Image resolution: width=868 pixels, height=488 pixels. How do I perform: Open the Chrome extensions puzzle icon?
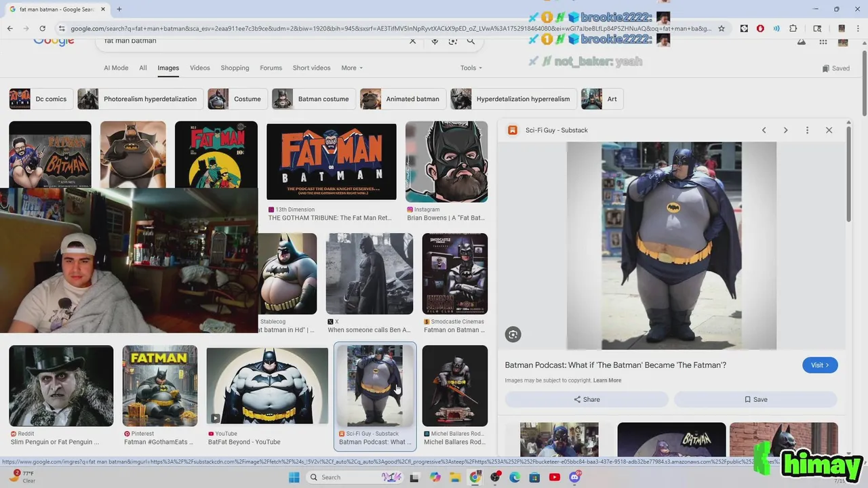coord(793,28)
